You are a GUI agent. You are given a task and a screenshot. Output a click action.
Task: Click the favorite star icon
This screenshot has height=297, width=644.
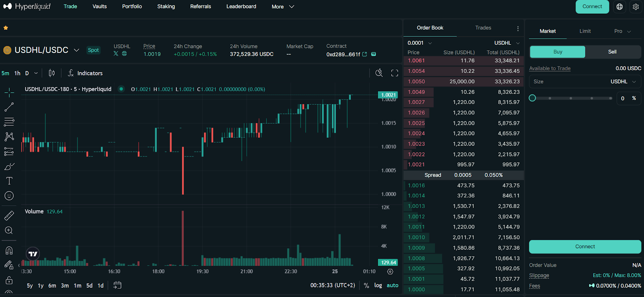tap(6, 28)
